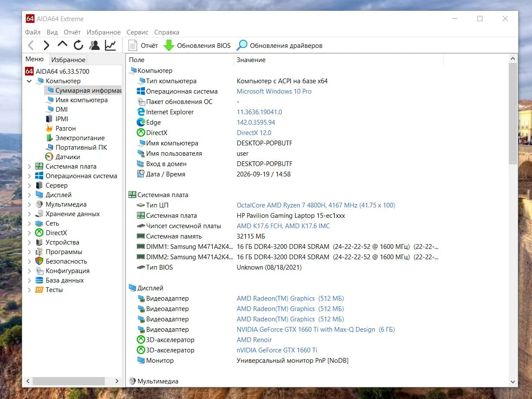Click the vertical scrollbar down arrow
Viewport: 532px width, 399px height.
pyautogui.click(x=513, y=382)
